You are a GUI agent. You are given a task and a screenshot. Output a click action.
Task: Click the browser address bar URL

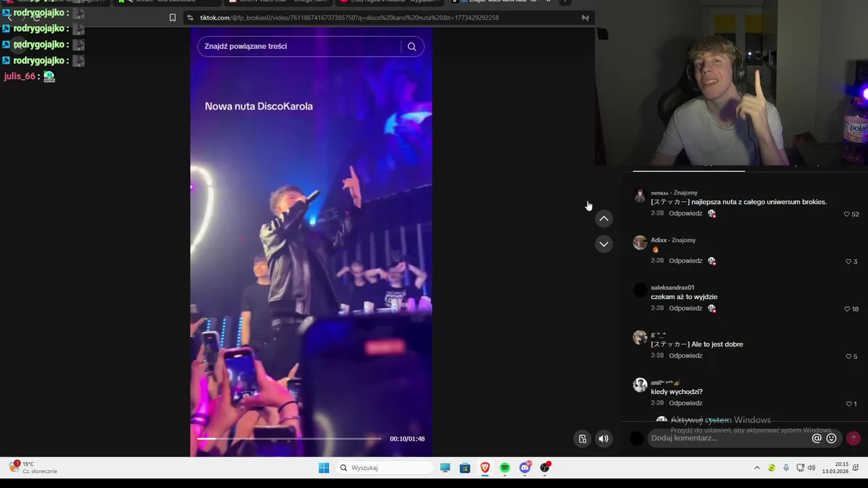coord(349,18)
